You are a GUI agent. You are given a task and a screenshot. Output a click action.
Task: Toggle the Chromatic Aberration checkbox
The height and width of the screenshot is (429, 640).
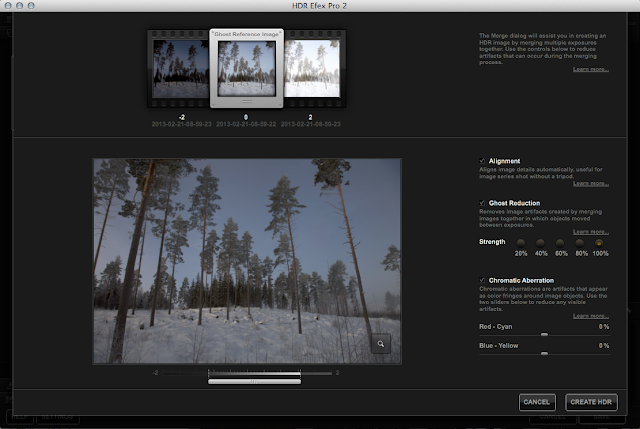point(482,280)
